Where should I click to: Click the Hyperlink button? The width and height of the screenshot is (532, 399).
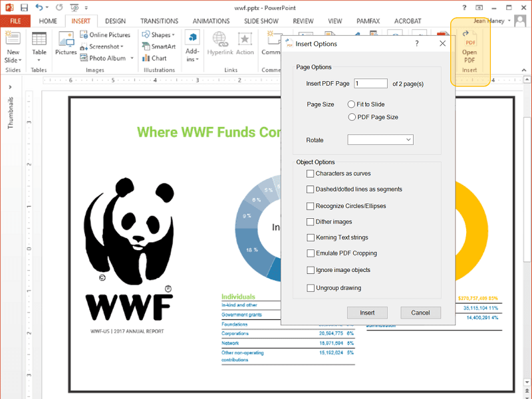pos(220,43)
